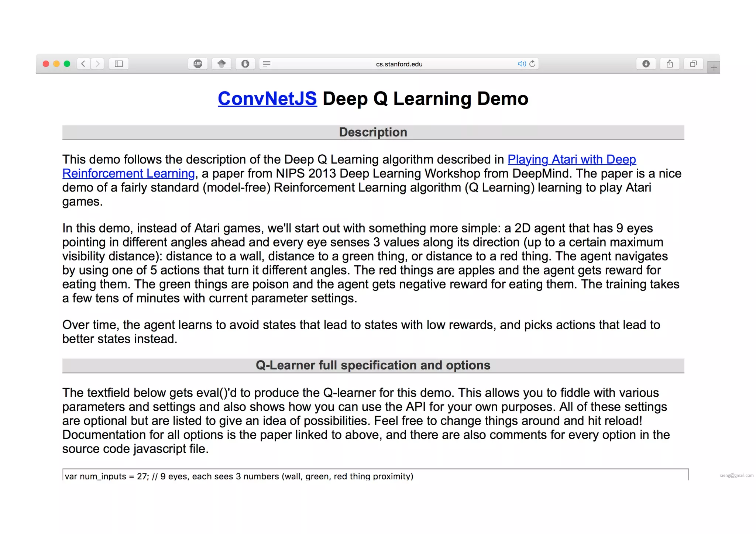Go forward to the next page
This screenshot has height=534, width=756.
pos(97,64)
